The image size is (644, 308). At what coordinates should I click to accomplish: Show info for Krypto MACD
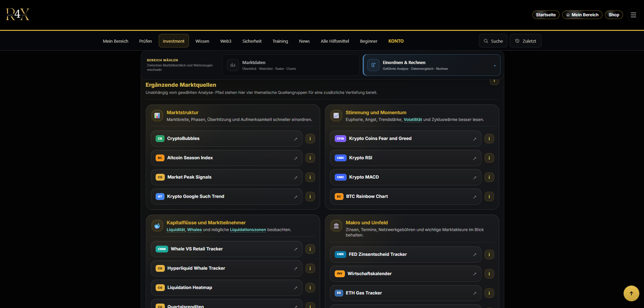(489, 177)
